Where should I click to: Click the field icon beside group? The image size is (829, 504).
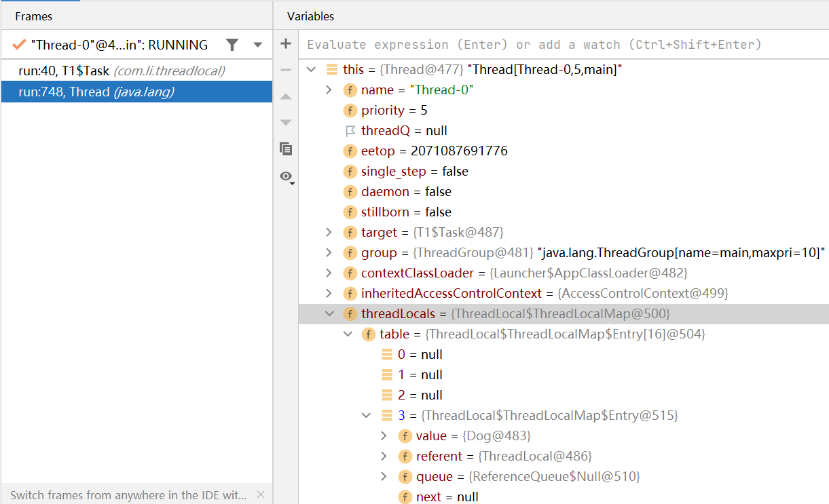coord(350,253)
